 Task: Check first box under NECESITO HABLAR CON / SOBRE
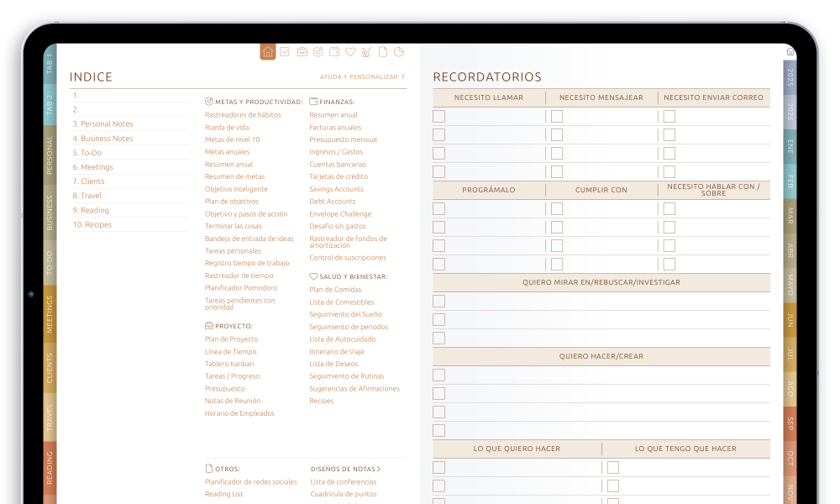click(669, 209)
